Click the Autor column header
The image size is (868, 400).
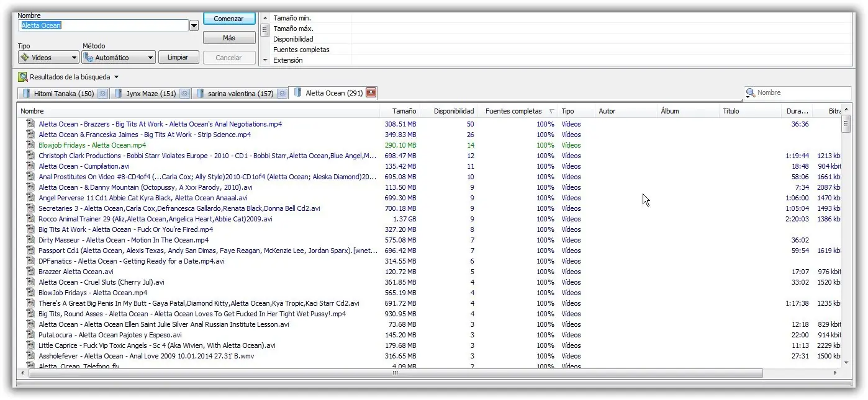[626, 111]
